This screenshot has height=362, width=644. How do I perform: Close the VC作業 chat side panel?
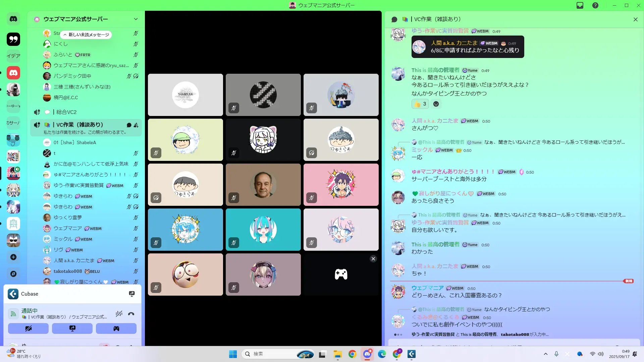tap(635, 19)
